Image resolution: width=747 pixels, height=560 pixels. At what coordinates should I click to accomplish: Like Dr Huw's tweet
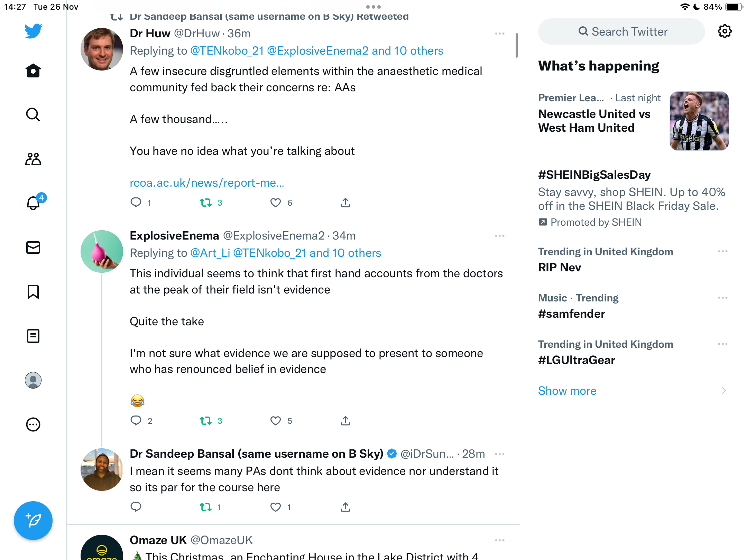pos(276,203)
